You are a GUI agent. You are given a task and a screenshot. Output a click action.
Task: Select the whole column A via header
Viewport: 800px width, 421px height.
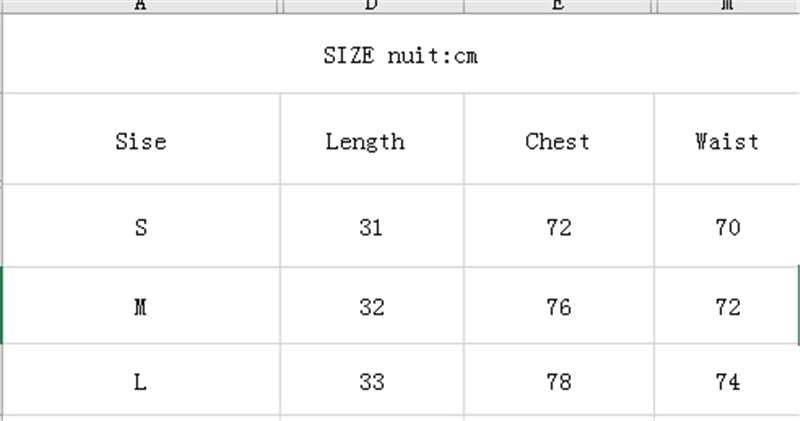(140, 5)
